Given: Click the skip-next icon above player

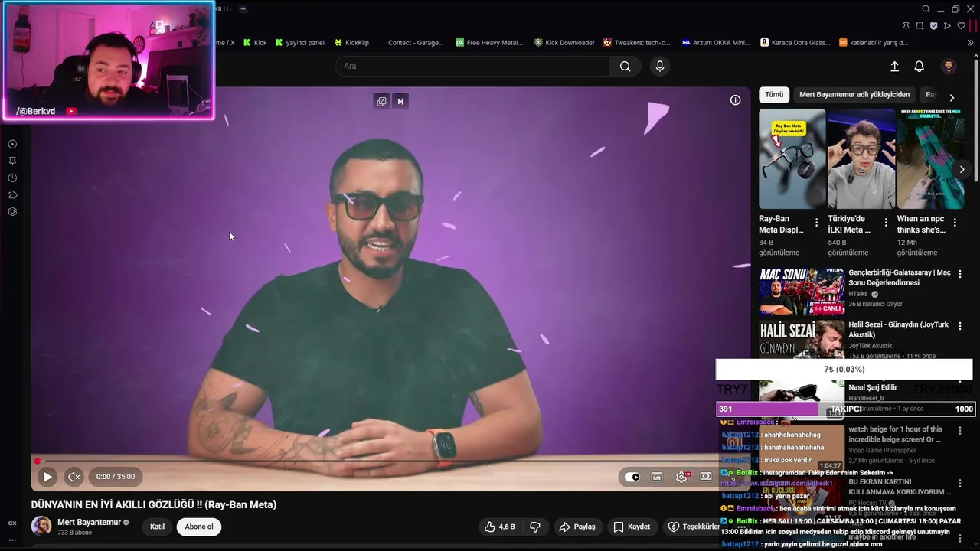Looking at the screenshot, I should coord(400,101).
